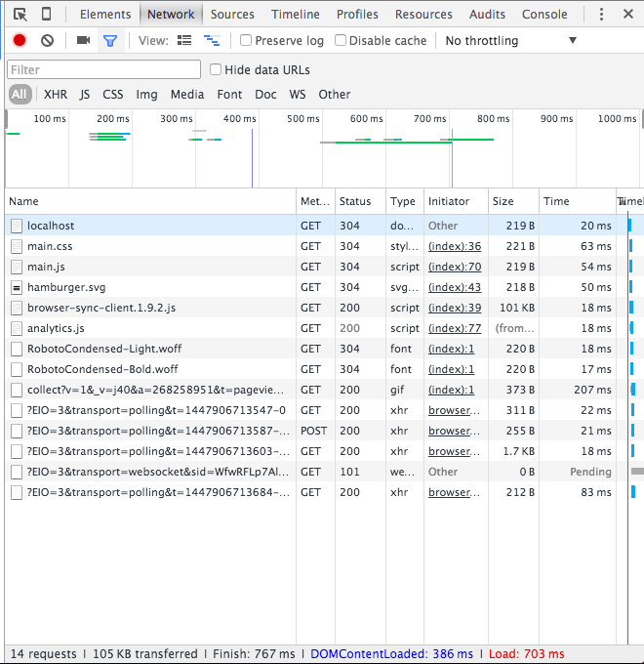Filter requests by XHR
This screenshot has height=664, width=644.
coord(56,95)
